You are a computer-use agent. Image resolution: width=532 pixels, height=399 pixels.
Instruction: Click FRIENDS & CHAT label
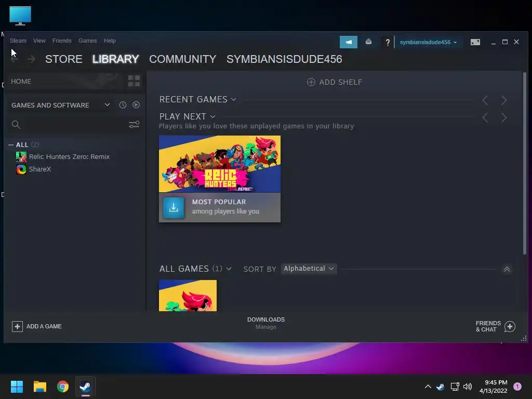click(488, 326)
